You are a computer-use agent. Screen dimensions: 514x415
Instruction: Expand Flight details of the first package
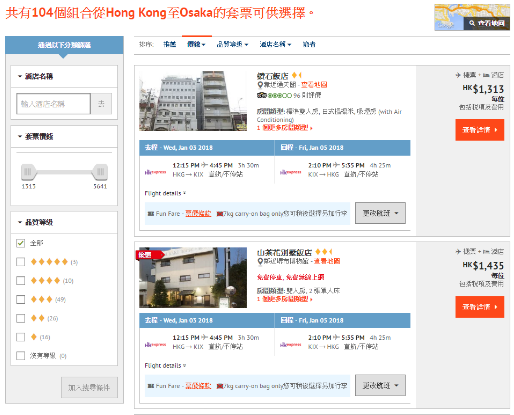165,193
